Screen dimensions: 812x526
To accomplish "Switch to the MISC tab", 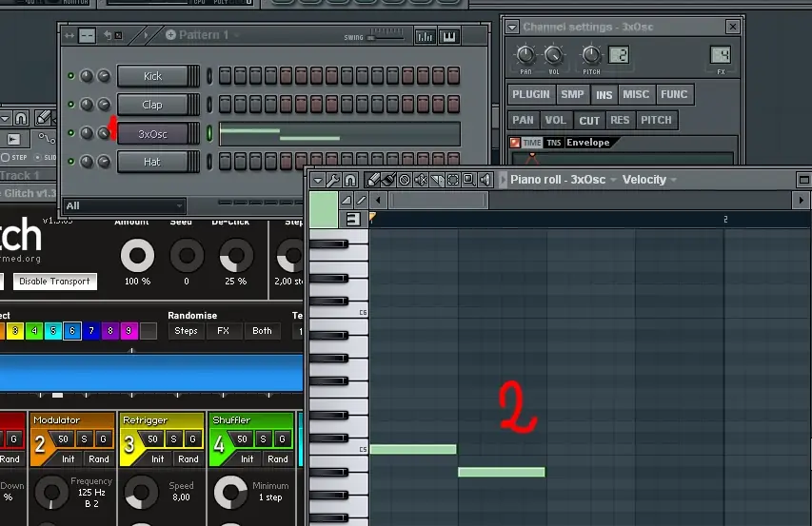I will coord(635,95).
